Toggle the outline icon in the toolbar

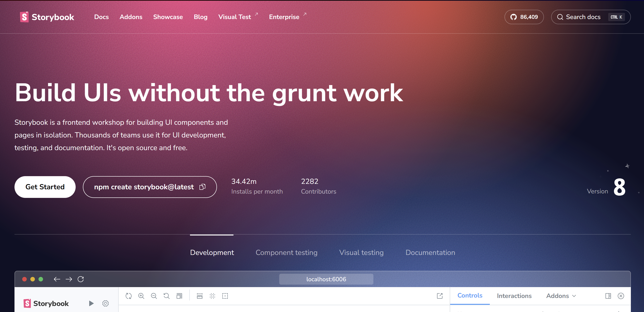pyautogui.click(x=225, y=296)
